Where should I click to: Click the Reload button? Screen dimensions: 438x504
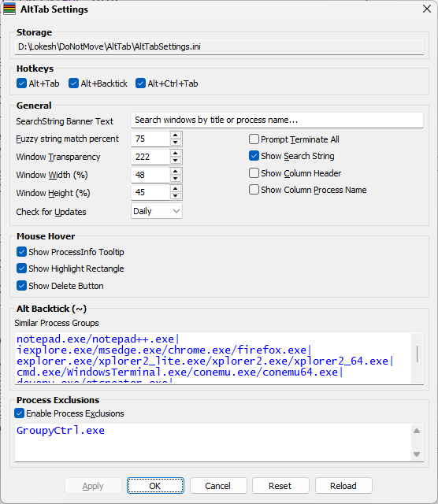[x=343, y=486]
